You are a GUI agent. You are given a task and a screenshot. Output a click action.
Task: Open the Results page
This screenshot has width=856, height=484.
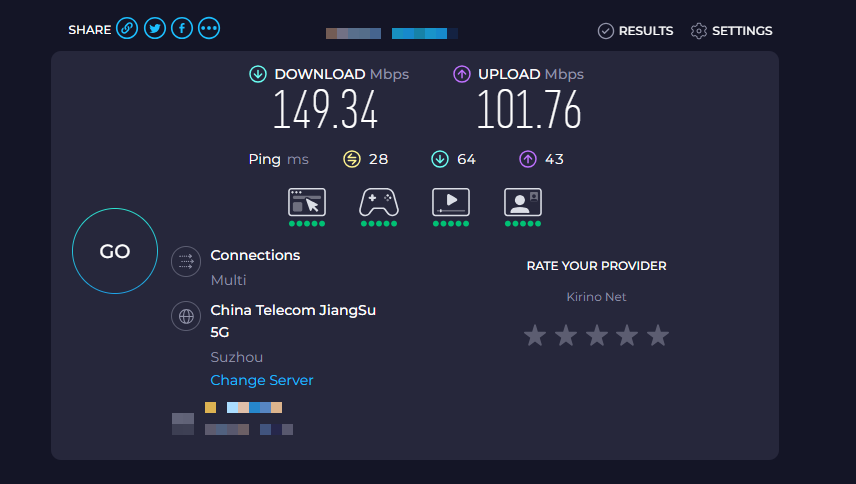(x=635, y=31)
